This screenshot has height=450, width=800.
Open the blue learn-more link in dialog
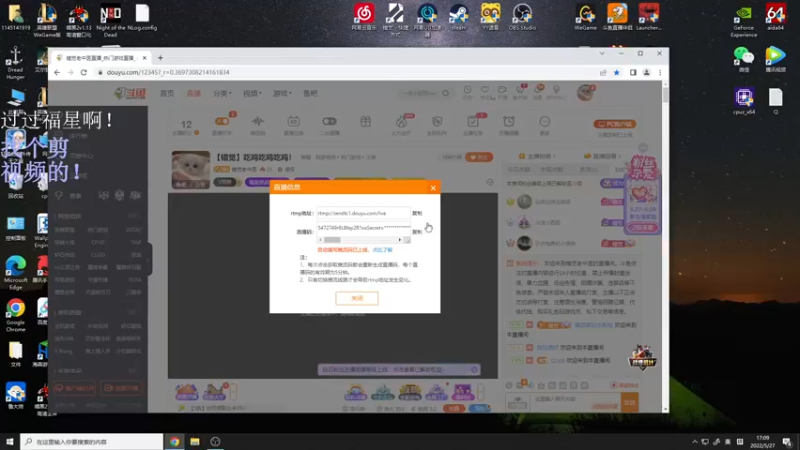pos(383,250)
